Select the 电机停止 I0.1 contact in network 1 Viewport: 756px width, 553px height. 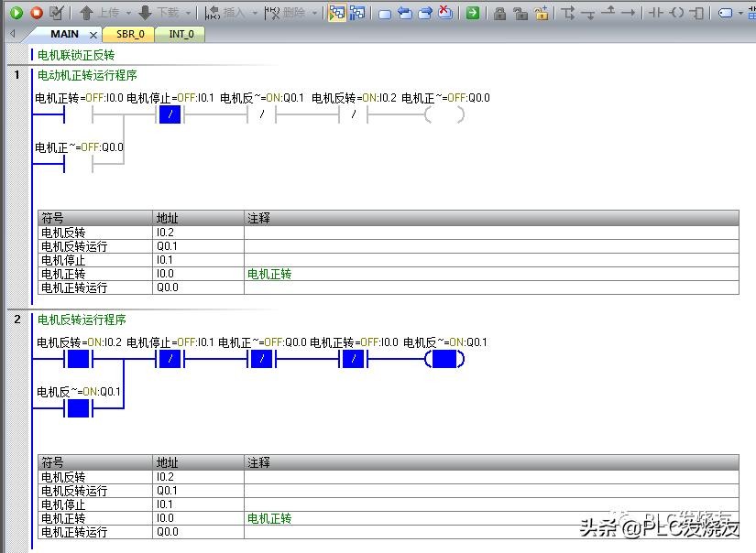click(x=170, y=114)
